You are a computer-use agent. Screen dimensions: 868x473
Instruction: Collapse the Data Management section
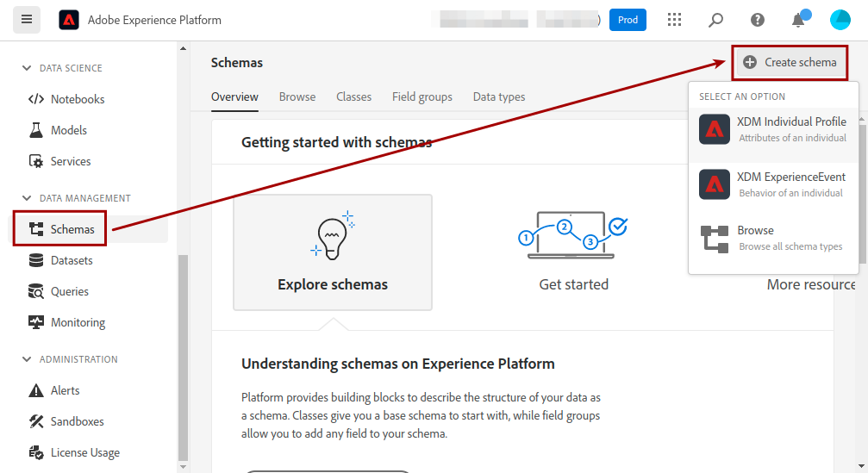click(27, 198)
